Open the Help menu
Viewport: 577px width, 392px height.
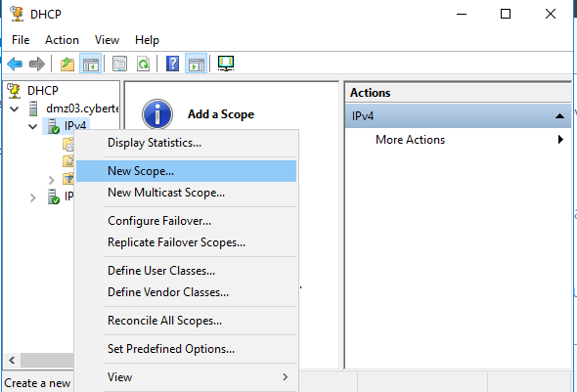coord(147,40)
